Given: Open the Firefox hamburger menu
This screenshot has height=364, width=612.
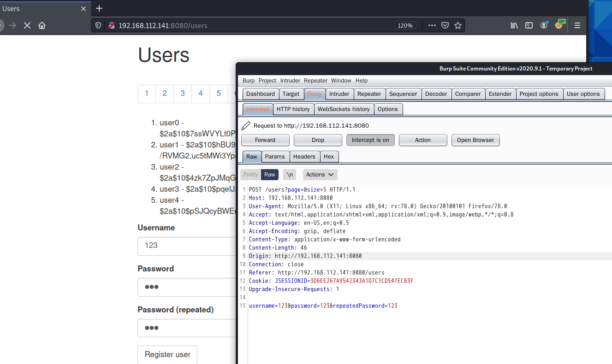Looking at the screenshot, I should [x=577, y=25].
